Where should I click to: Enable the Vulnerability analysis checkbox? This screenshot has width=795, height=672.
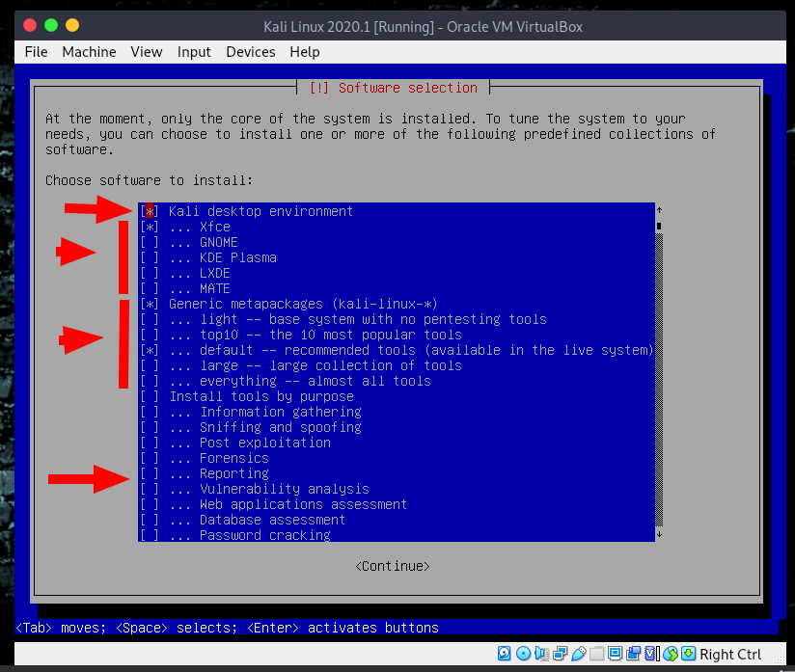click(x=149, y=489)
